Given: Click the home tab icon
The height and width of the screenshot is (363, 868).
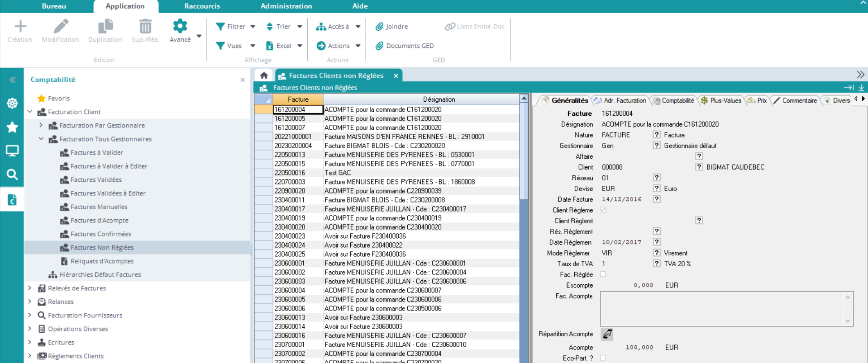Looking at the screenshot, I should pyautogui.click(x=264, y=75).
